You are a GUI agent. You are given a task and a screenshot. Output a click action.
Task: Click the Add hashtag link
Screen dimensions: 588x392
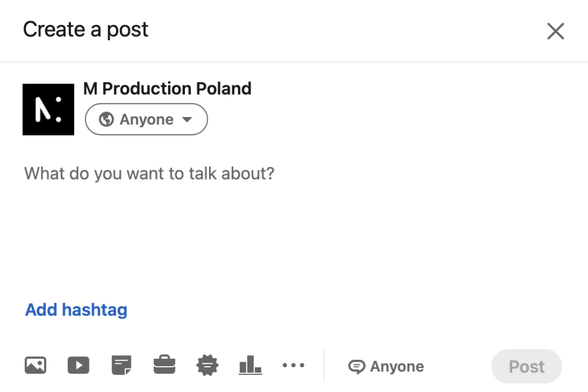(76, 310)
